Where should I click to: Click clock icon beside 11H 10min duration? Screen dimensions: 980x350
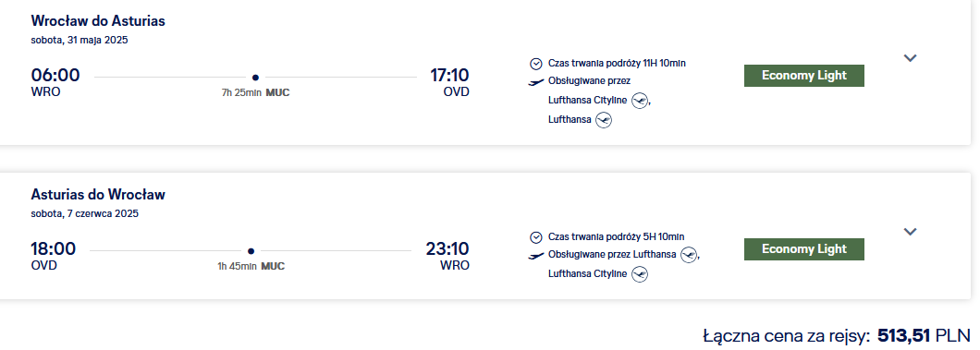[535, 64]
